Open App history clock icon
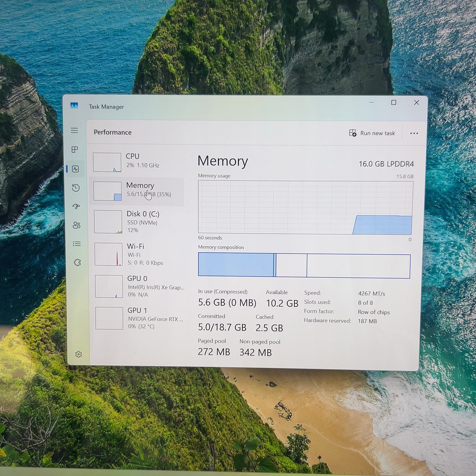Viewport: 476px width, 476px height. click(76, 188)
